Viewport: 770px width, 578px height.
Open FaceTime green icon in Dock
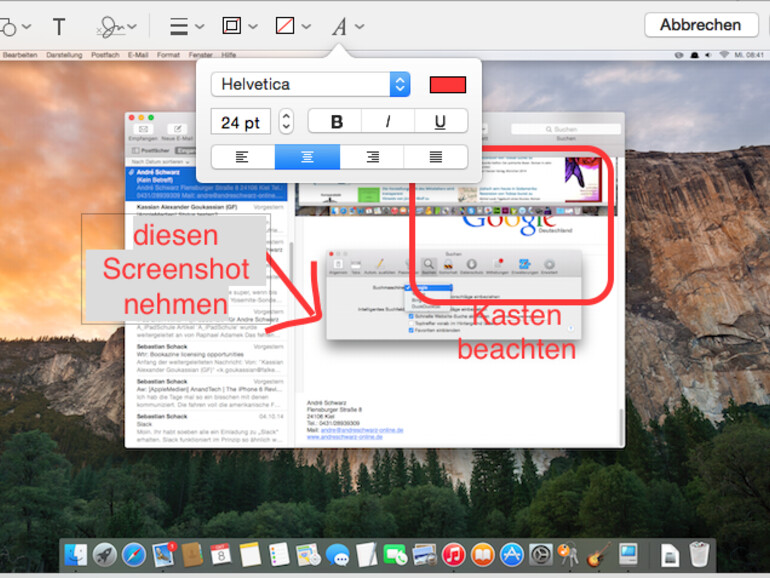[x=396, y=555]
